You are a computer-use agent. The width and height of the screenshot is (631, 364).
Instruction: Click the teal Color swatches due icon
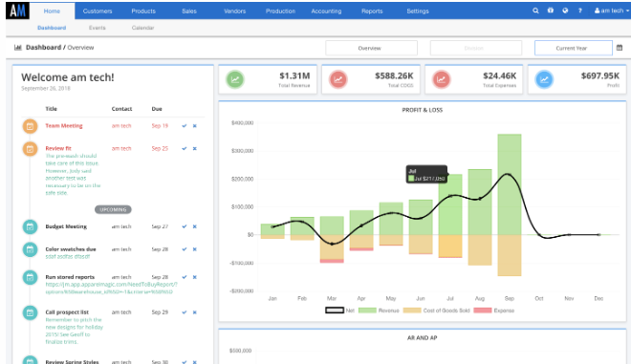point(30,249)
